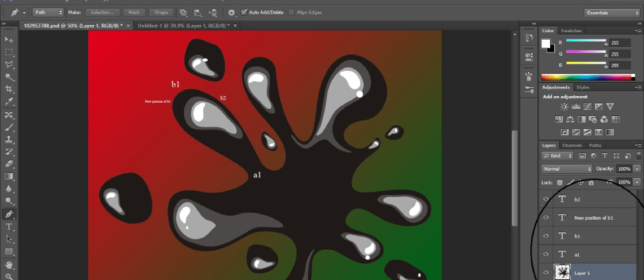Open path operations in options bar
Screen dimensions: 644x280
tap(183, 13)
